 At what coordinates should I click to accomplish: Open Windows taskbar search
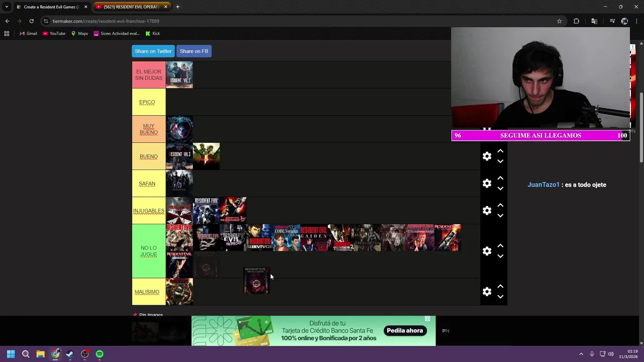point(26,354)
